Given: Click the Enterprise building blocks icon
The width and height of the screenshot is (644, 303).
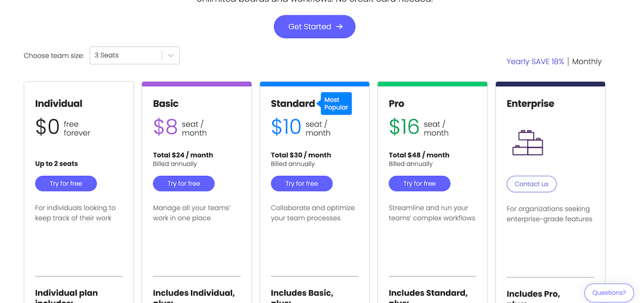Looking at the screenshot, I should click(x=528, y=143).
